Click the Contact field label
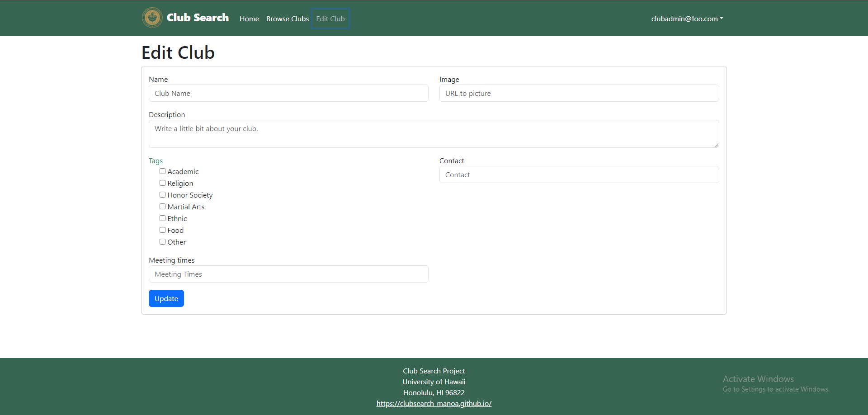The height and width of the screenshot is (415, 868). coord(452,160)
